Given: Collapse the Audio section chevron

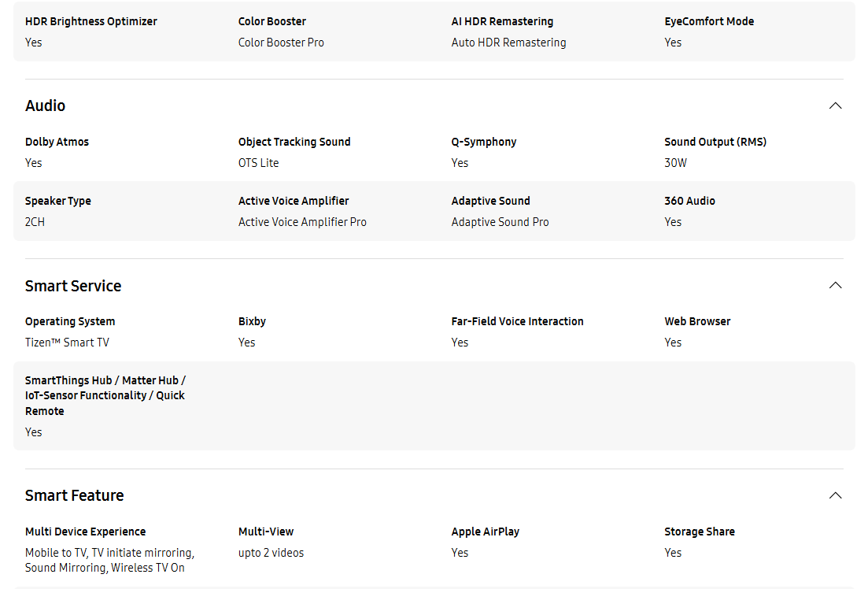Looking at the screenshot, I should 835,106.
